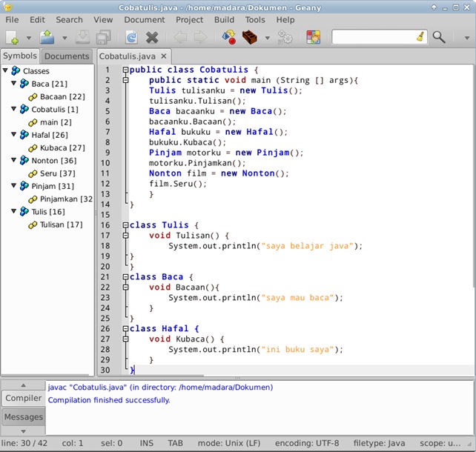
Task: Collapse the Cobatulis class in symbols tree
Action: (x=14, y=110)
